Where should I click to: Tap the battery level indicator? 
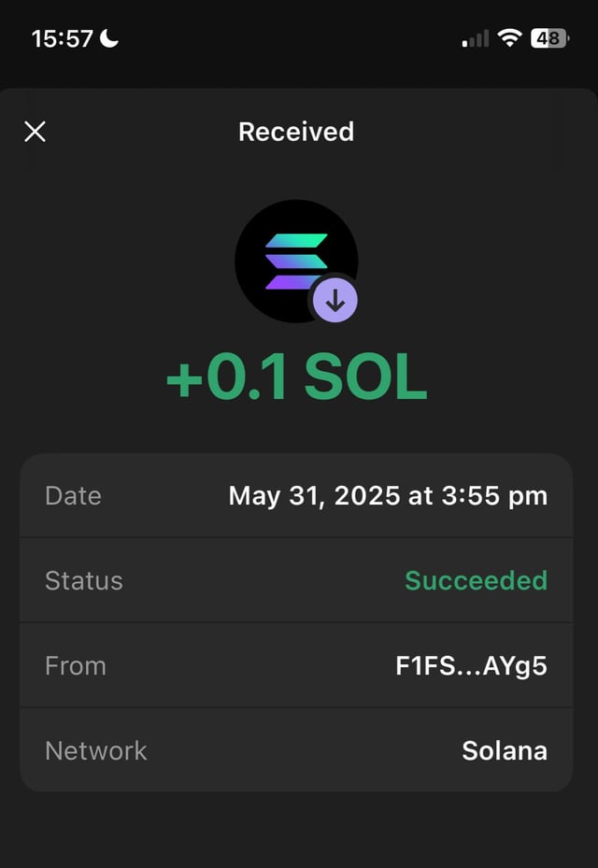[548, 38]
